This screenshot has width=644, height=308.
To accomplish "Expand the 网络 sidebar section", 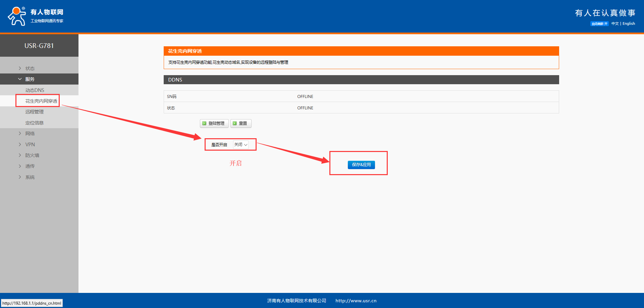I will pos(30,134).
